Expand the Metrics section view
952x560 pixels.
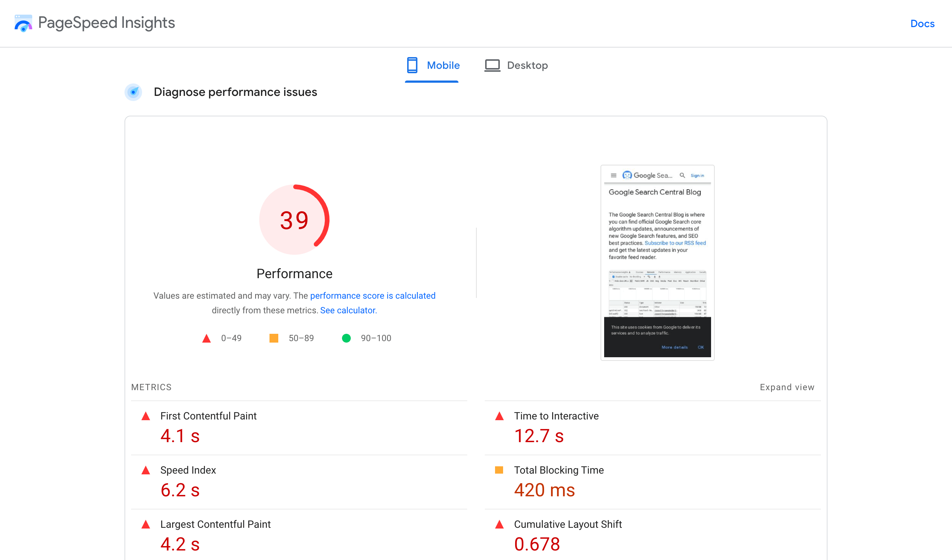click(x=786, y=387)
